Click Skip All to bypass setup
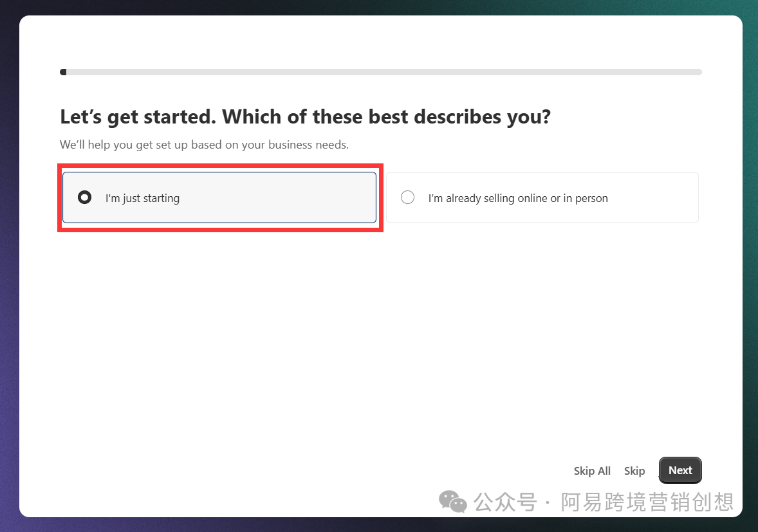 tap(591, 471)
